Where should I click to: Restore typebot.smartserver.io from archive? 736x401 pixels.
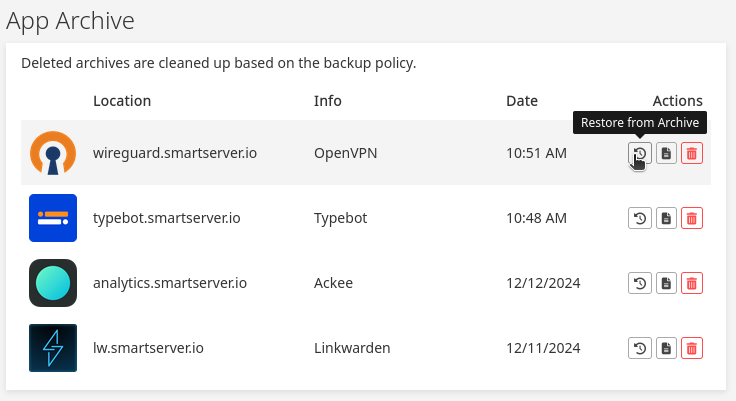click(x=639, y=218)
